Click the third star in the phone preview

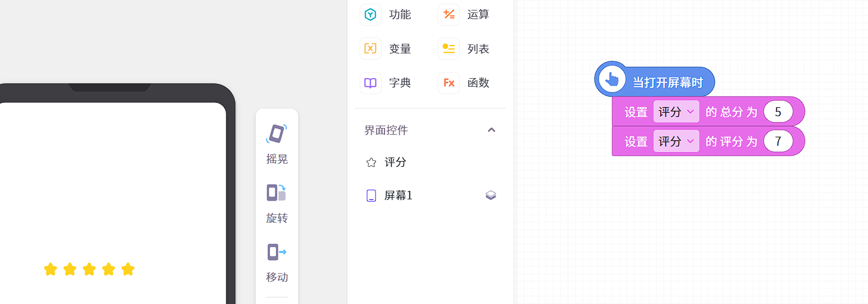pyautogui.click(x=89, y=269)
